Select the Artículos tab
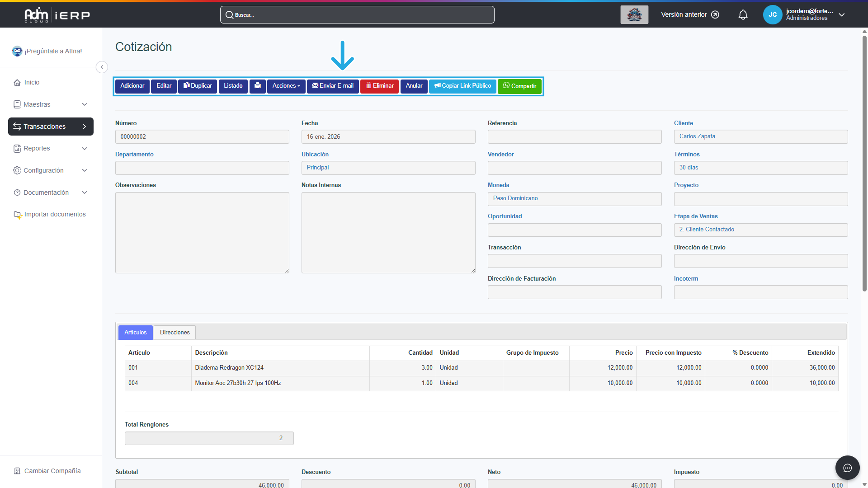 135,333
